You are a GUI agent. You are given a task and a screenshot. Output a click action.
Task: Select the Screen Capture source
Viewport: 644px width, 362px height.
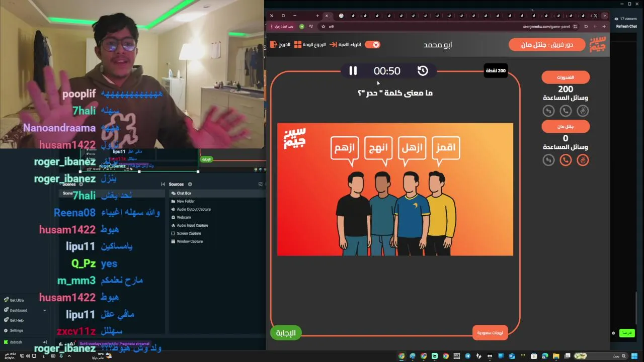coord(217,233)
